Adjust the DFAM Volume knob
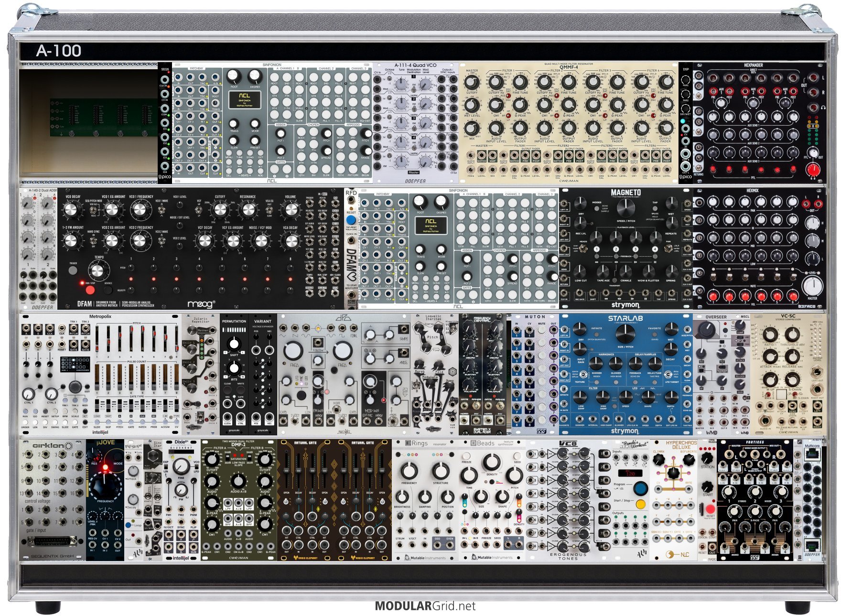The height and width of the screenshot is (616, 851). click(290, 209)
